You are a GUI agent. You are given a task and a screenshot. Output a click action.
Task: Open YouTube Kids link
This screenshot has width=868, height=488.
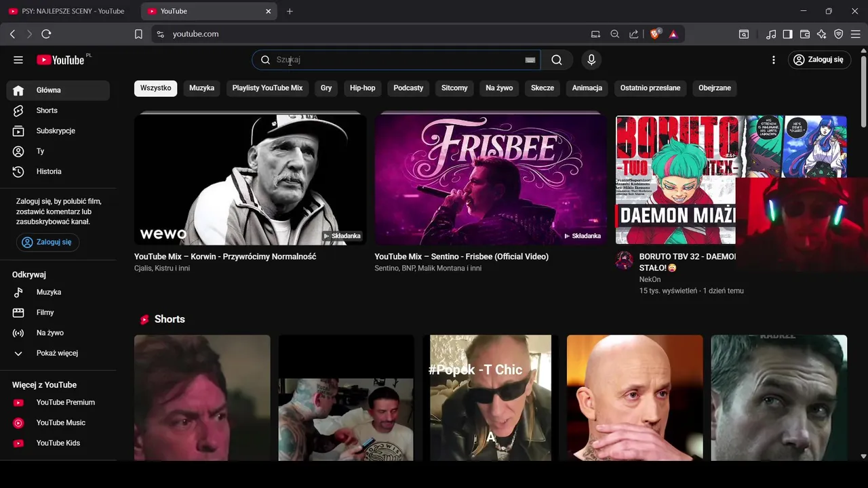pos(58,443)
